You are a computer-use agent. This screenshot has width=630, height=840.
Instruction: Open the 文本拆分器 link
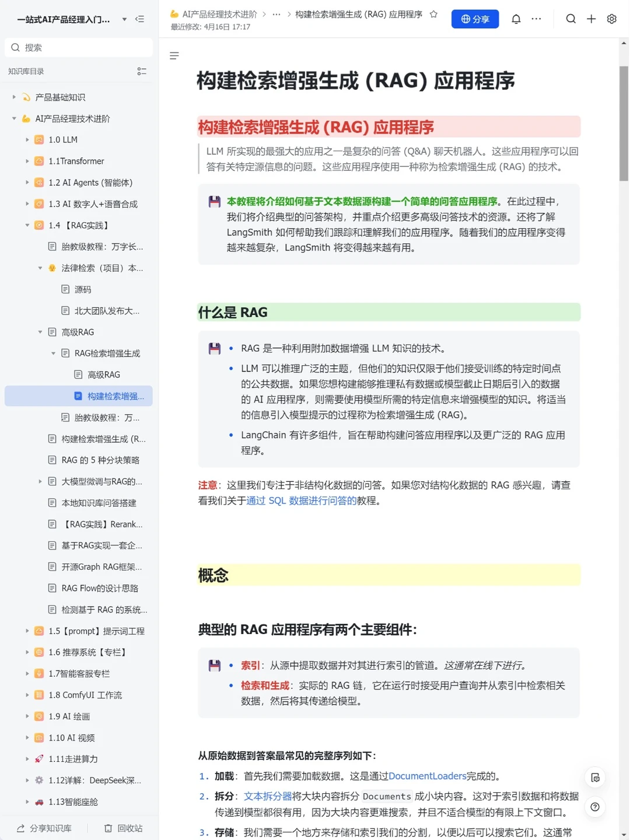coord(268,796)
